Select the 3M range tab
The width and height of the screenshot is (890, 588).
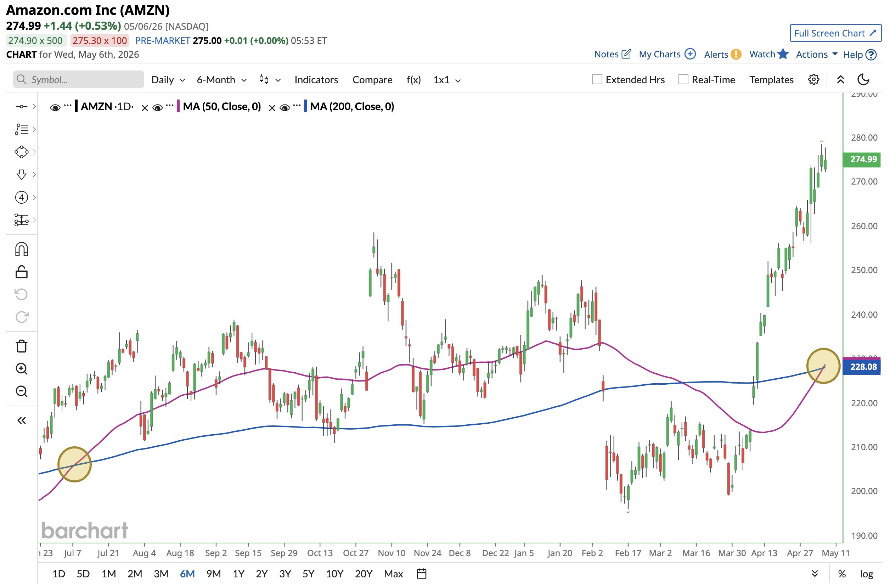coord(161,574)
